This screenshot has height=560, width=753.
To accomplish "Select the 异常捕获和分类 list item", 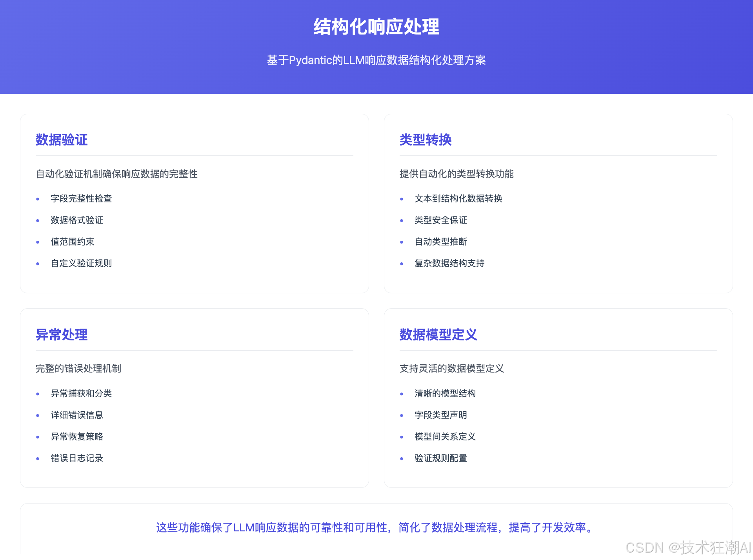I will coord(81,393).
